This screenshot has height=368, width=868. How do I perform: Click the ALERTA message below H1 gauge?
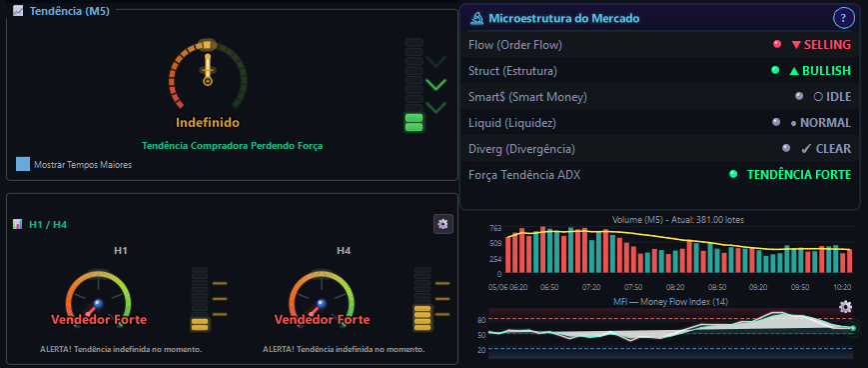tap(121, 350)
